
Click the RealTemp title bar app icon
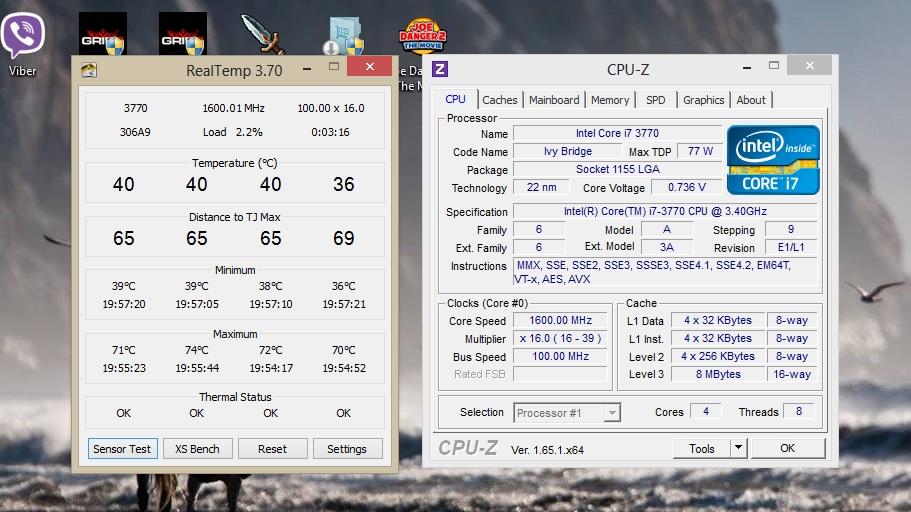click(x=89, y=70)
